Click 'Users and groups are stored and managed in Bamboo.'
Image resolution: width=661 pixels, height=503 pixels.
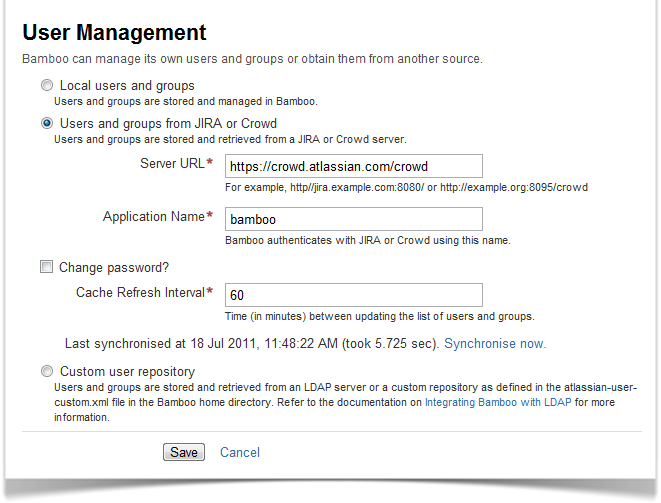(x=186, y=102)
